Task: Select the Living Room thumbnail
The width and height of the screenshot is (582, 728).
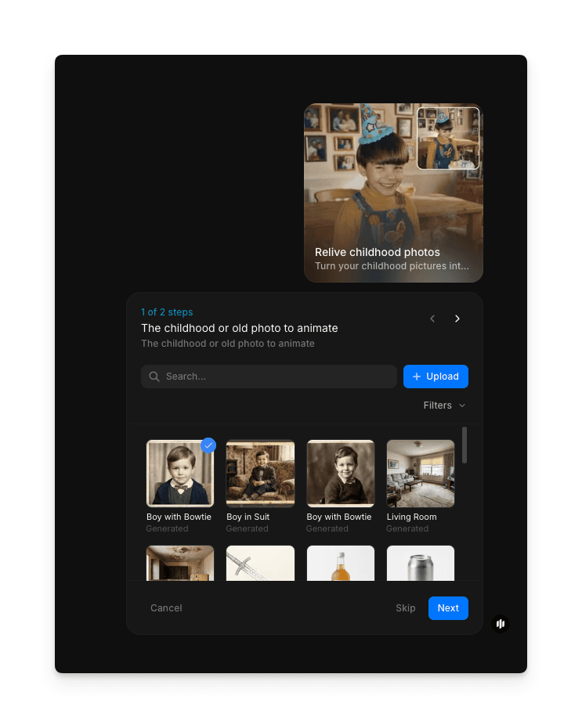Action: pos(421,474)
